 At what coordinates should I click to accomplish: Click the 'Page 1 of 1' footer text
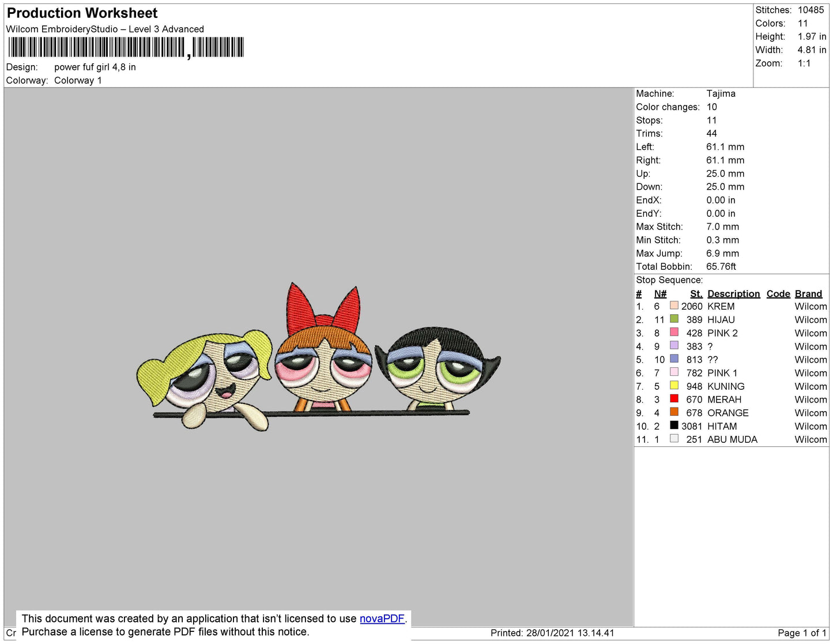[802, 633]
